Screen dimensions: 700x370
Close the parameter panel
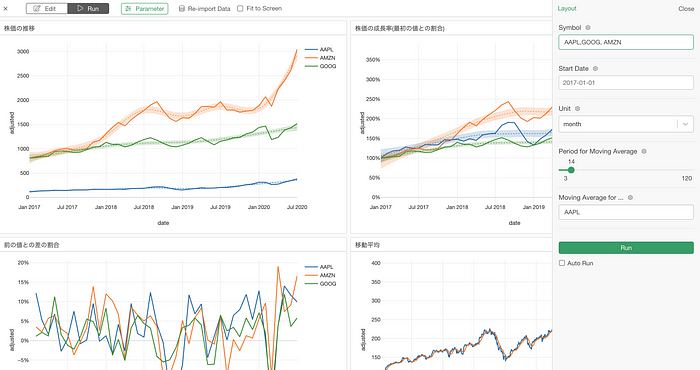pyautogui.click(x=686, y=8)
